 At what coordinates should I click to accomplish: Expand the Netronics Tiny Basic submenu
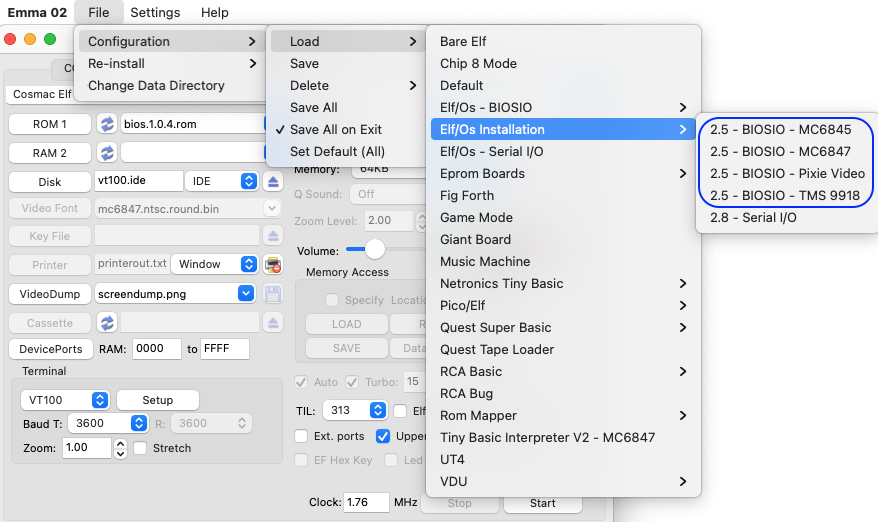pyautogui.click(x=563, y=283)
